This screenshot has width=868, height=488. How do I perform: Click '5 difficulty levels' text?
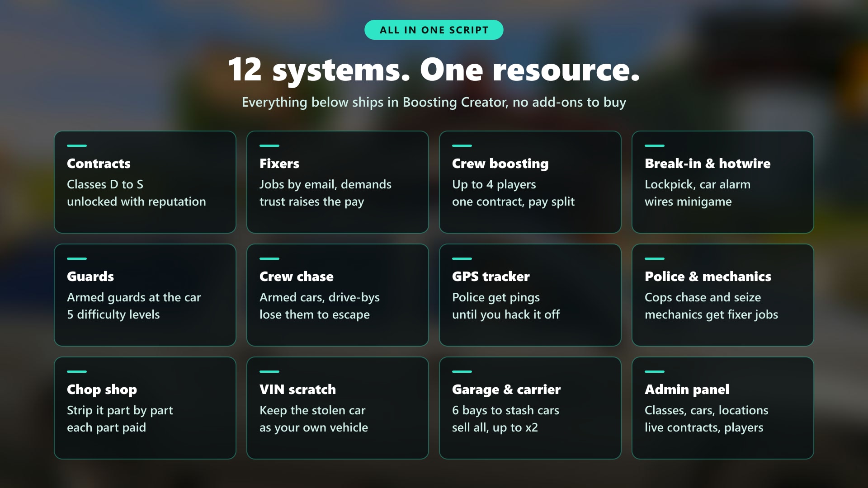(113, 314)
